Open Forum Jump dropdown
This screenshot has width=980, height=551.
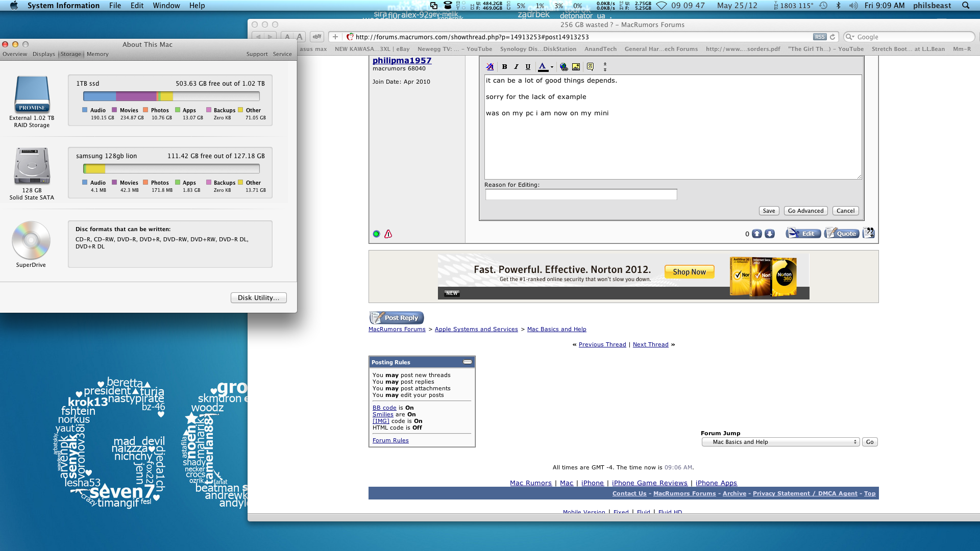coord(780,442)
